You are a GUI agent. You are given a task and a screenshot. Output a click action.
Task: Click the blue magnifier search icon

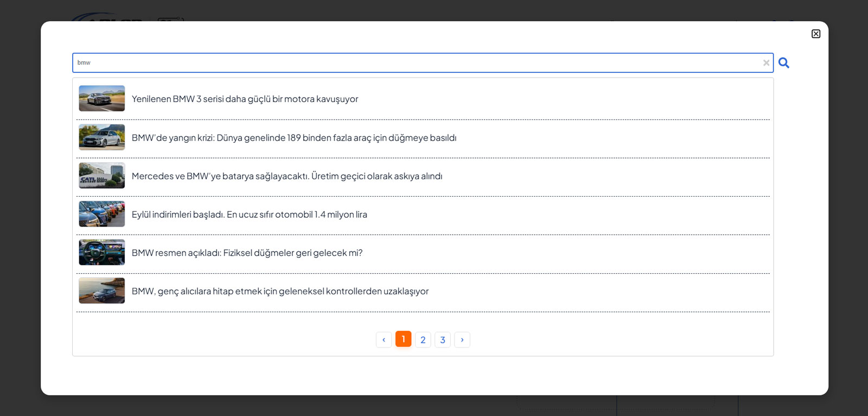coord(783,63)
